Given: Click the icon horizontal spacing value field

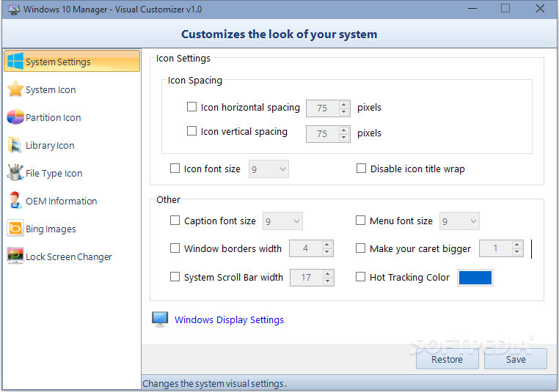Looking at the screenshot, I should 323,108.
